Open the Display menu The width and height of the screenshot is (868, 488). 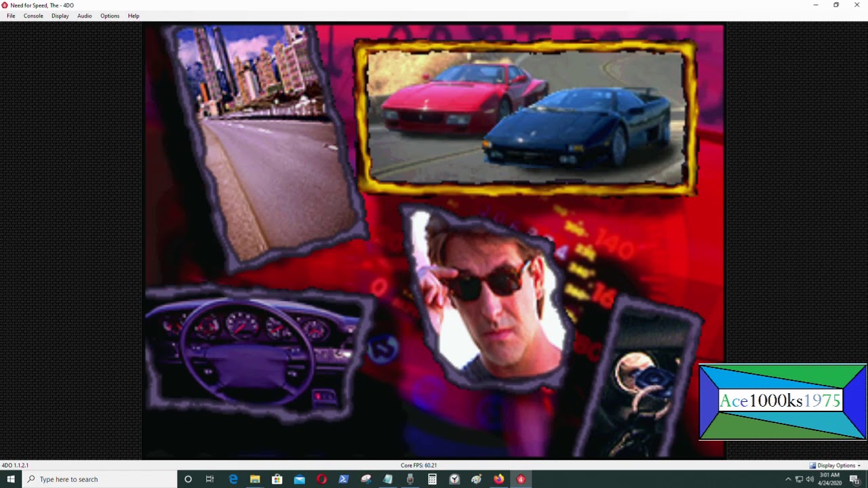[x=60, y=16]
